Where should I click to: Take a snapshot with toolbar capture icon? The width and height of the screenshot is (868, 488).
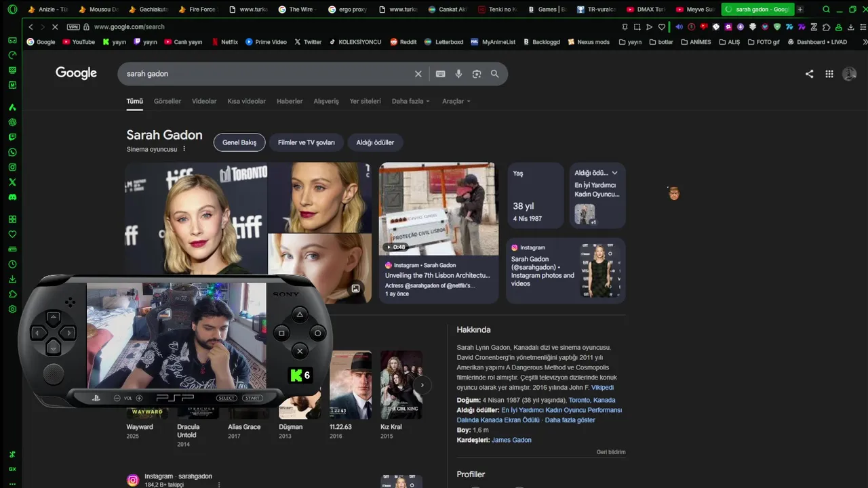click(637, 26)
